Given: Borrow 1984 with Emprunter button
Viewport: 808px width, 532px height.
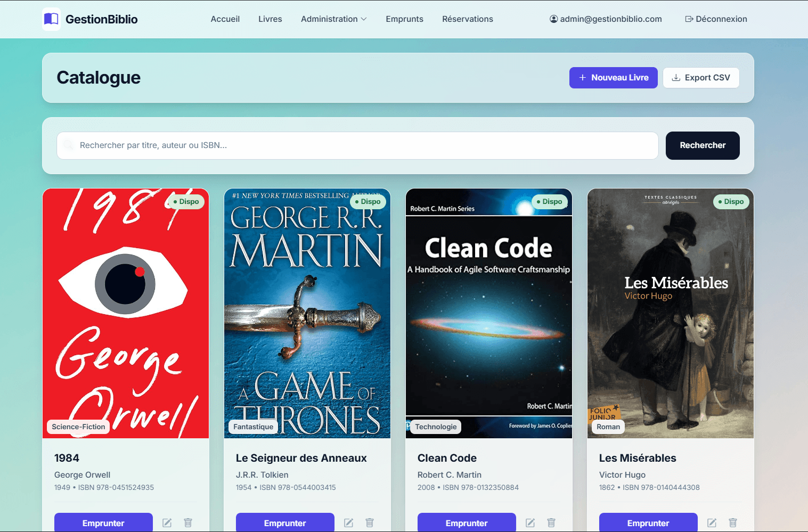Looking at the screenshot, I should 103,522.
